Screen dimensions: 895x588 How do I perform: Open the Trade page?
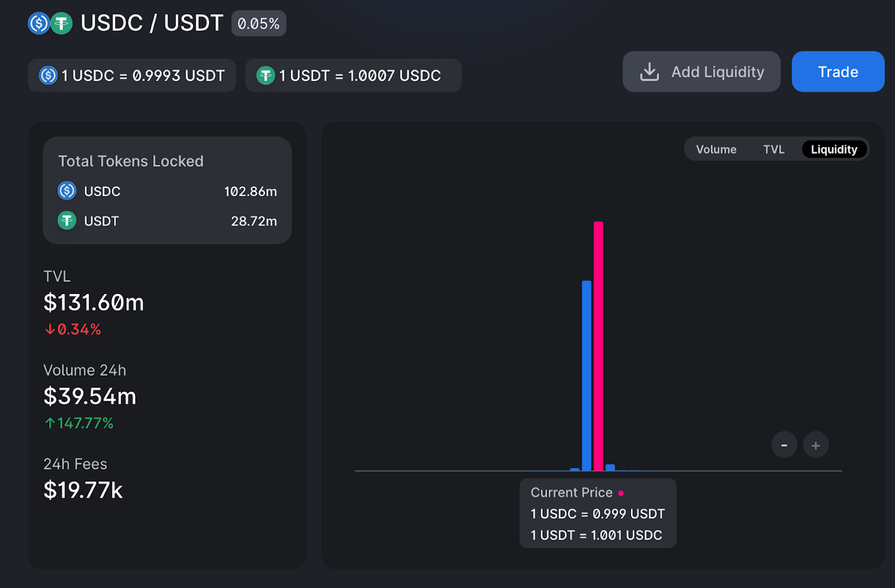[x=837, y=72]
